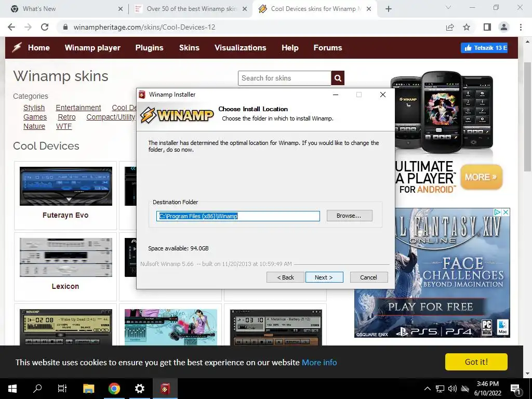Image resolution: width=532 pixels, height=399 pixels.
Task: Open Task View in the taskbar
Action: click(62, 389)
